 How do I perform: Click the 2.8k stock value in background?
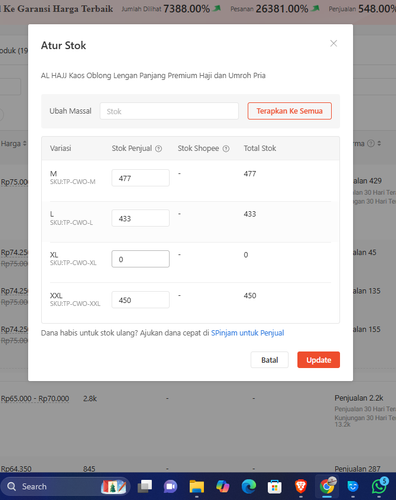[x=90, y=399]
